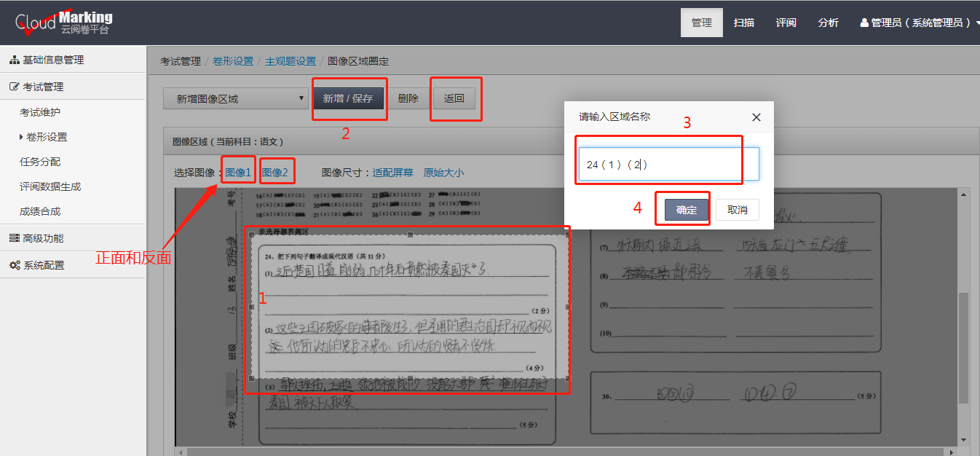The width and height of the screenshot is (980, 456).
Task: Switch to the 分析 navigation tab
Action: 828,22
